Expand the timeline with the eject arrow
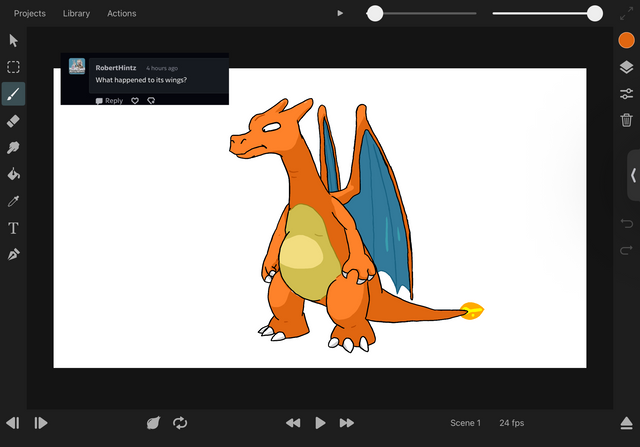Image resolution: width=640 pixels, height=447 pixels. (626, 423)
